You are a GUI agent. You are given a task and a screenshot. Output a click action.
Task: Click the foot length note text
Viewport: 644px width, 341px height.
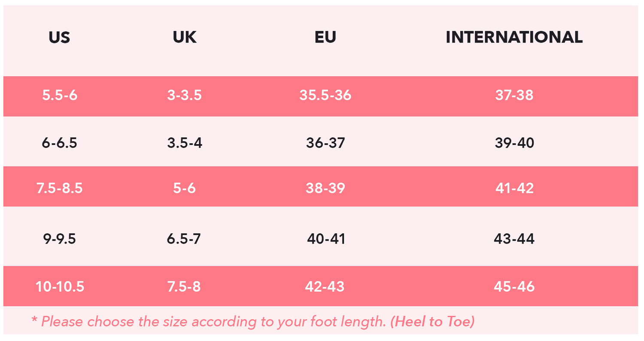(253, 321)
